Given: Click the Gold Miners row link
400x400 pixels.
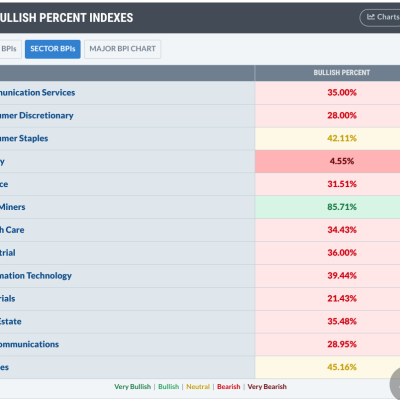Looking at the screenshot, I should (x=13, y=207).
